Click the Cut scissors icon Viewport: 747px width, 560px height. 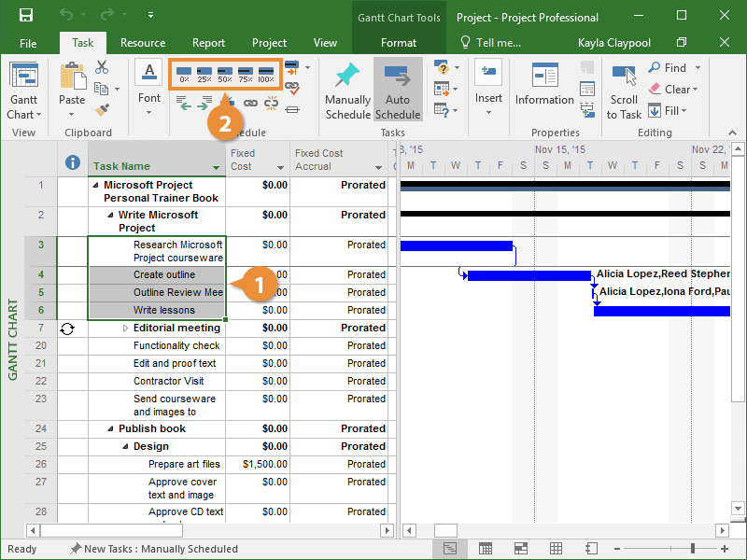point(102,67)
